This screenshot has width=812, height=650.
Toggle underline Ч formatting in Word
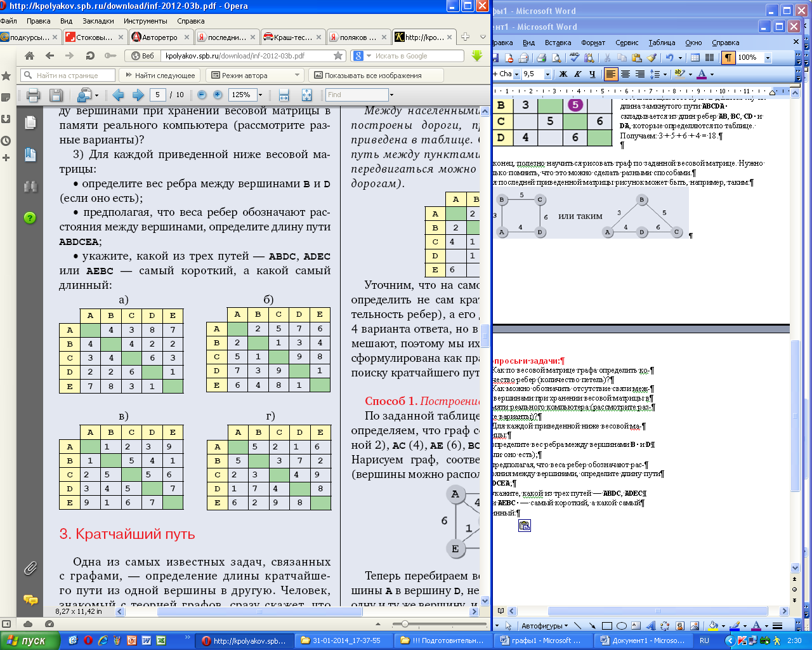592,74
